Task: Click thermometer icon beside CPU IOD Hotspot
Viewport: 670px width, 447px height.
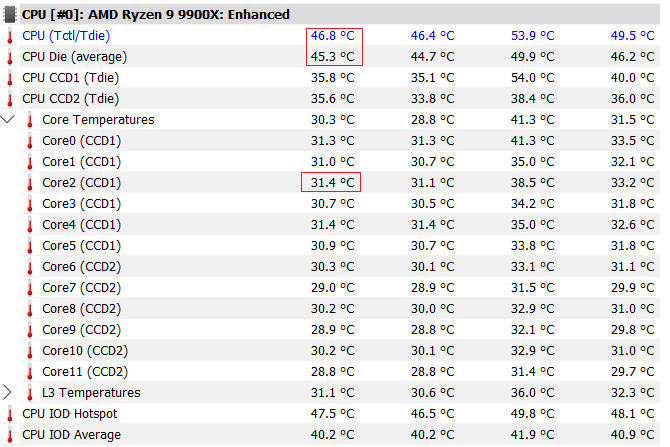Action: (x=10, y=414)
